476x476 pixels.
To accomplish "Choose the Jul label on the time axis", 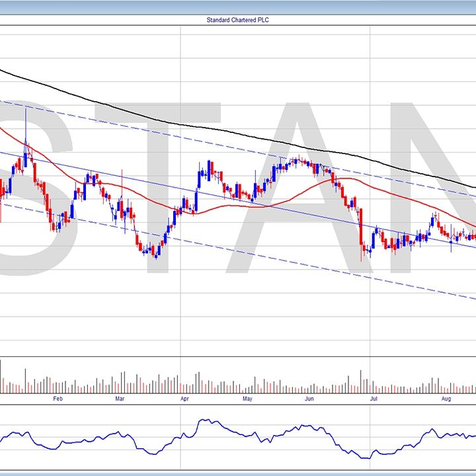I will click(374, 399).
